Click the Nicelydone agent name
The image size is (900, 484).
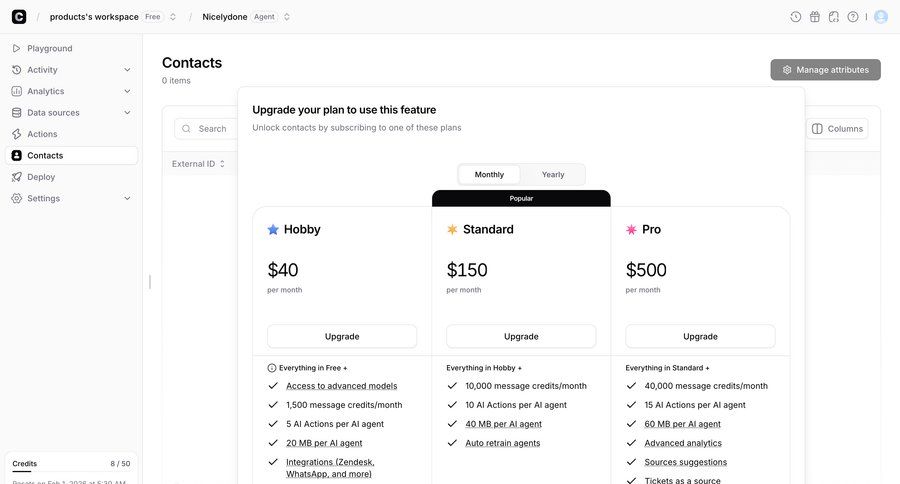[224, 17]
